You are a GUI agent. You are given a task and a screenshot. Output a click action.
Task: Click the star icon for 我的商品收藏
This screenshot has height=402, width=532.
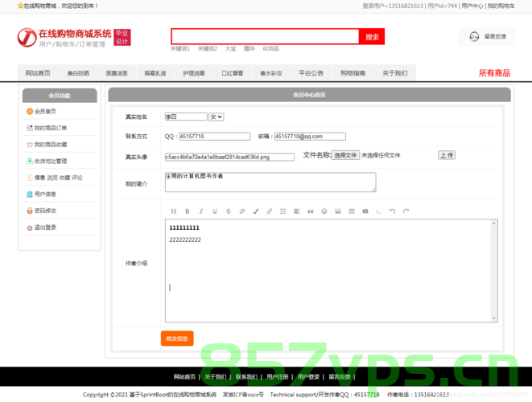(30, 145)
